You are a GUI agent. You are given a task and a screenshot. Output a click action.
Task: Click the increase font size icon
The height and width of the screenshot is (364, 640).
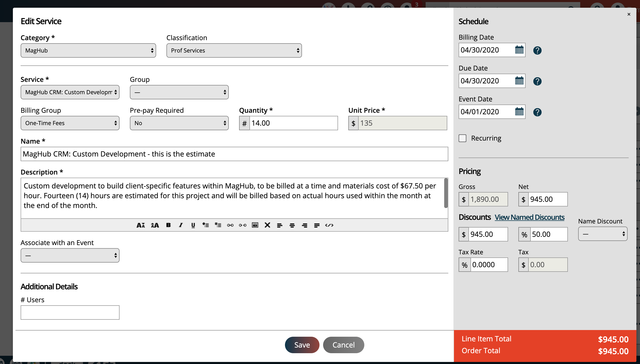point(155,225)
